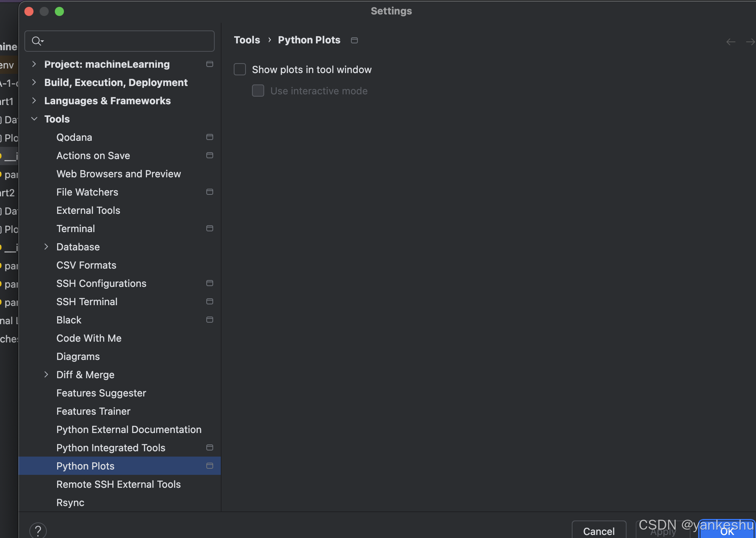Open the Help question mark icon
This screenshot has height=538, width=756.
38,530
